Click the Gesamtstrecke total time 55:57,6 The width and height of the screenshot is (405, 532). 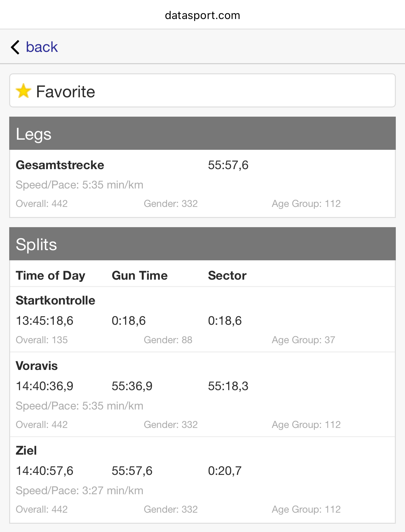point(228,165)
